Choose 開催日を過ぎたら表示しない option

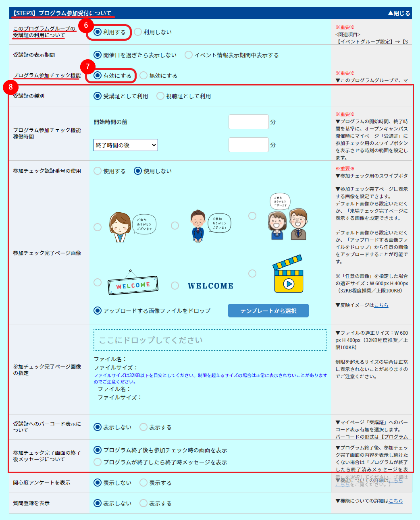98,55
